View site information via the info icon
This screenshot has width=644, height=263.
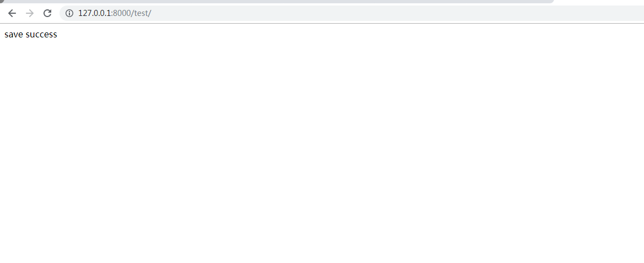coord(69,13)
